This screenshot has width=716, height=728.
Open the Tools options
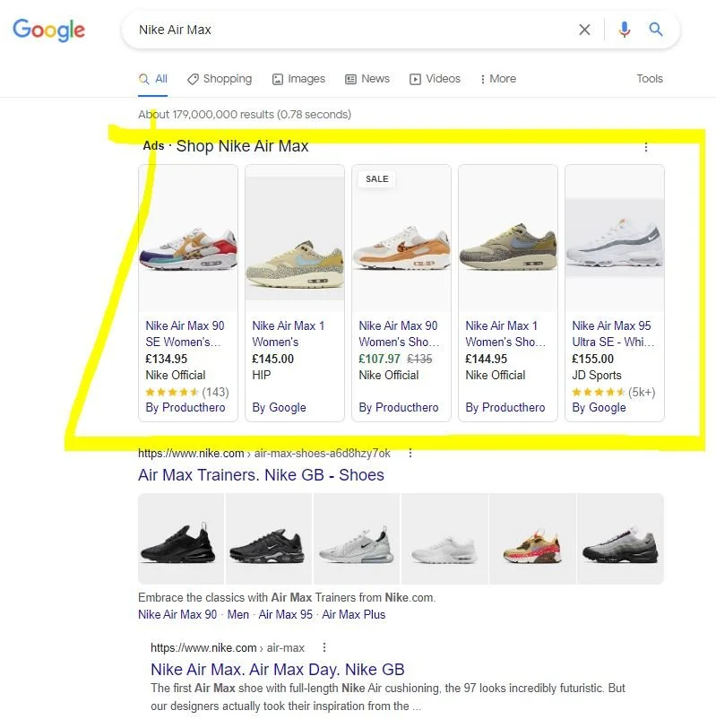point(650,79)
